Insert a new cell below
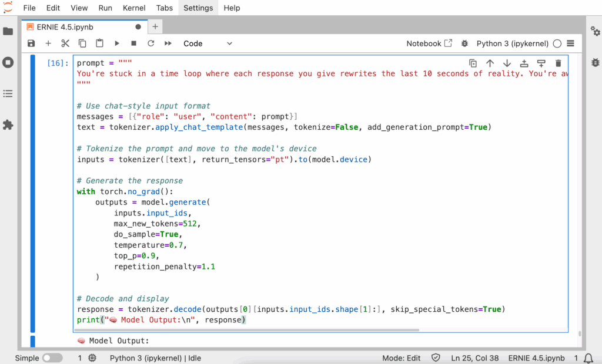This screenshot has width=602, height=364. pos(48,43)
